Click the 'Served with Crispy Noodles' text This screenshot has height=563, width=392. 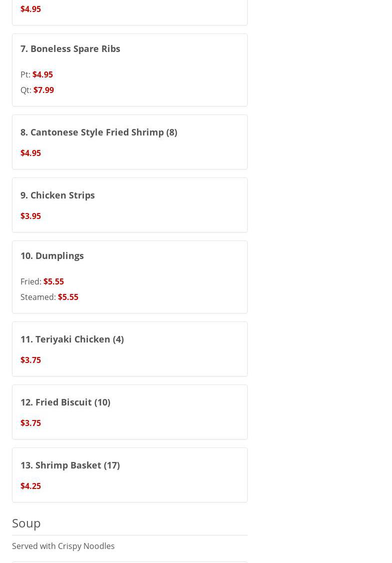pos(63,546)
